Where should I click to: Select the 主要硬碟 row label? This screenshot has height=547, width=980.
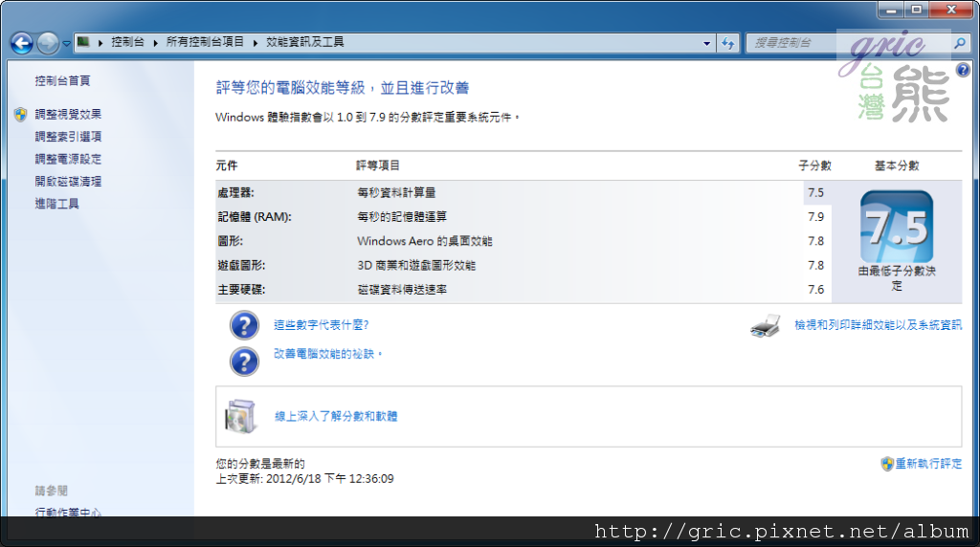[241, 290]
